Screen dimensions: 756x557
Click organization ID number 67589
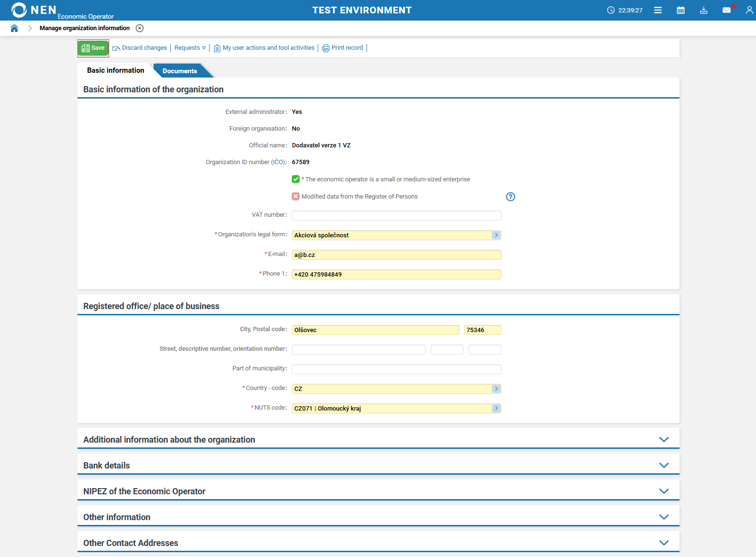pyautogui.click(x=300, y=162)
